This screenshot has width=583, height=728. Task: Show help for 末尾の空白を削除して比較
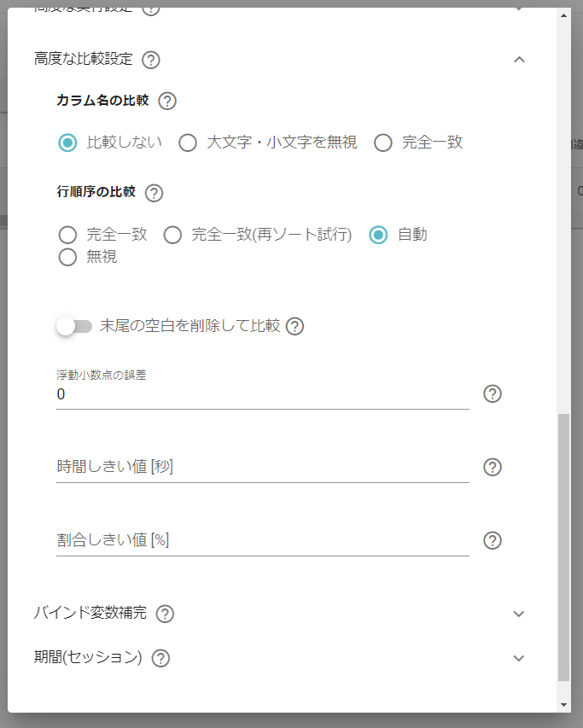click(294, 326)
